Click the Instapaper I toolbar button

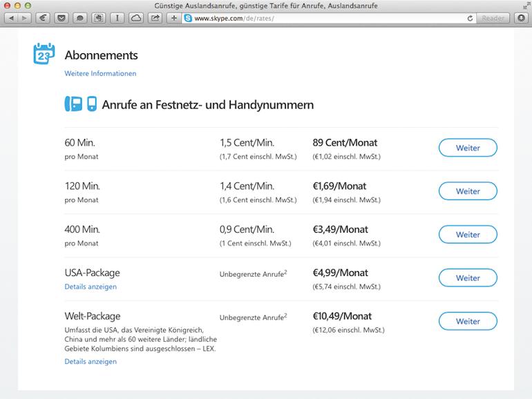point(117,18)
